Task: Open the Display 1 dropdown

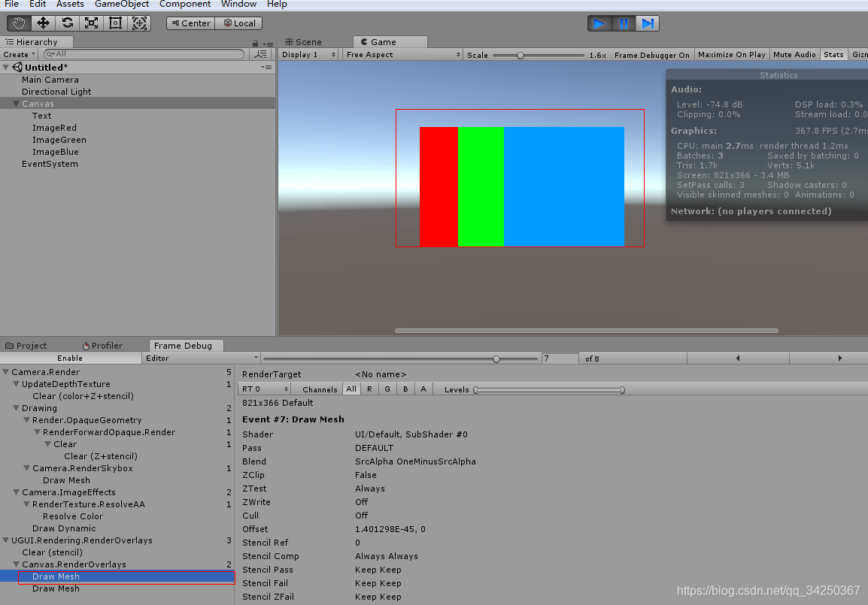Action: pos(308,55)
